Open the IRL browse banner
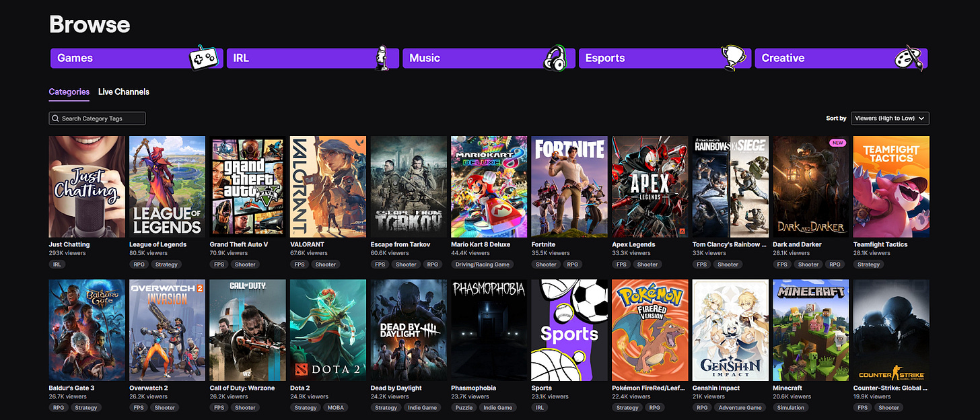Viewport: 980px width, 420px height. [x=312, y=58]
